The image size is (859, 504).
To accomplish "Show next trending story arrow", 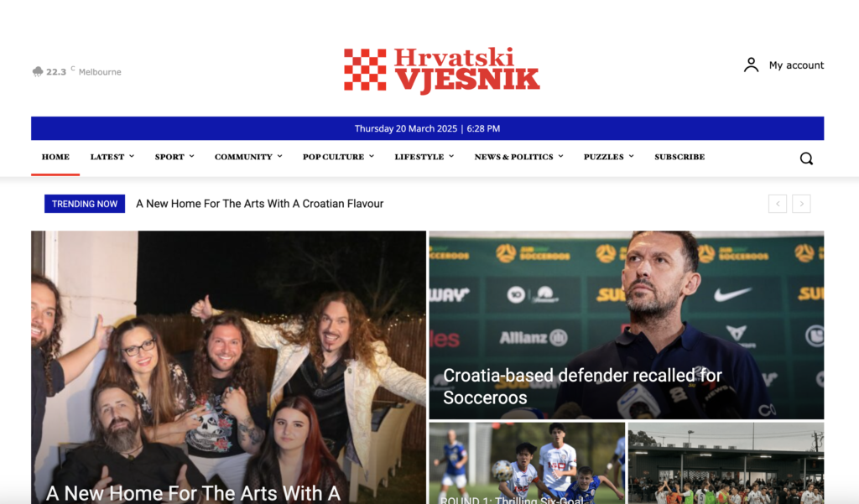I will point(801,204).
